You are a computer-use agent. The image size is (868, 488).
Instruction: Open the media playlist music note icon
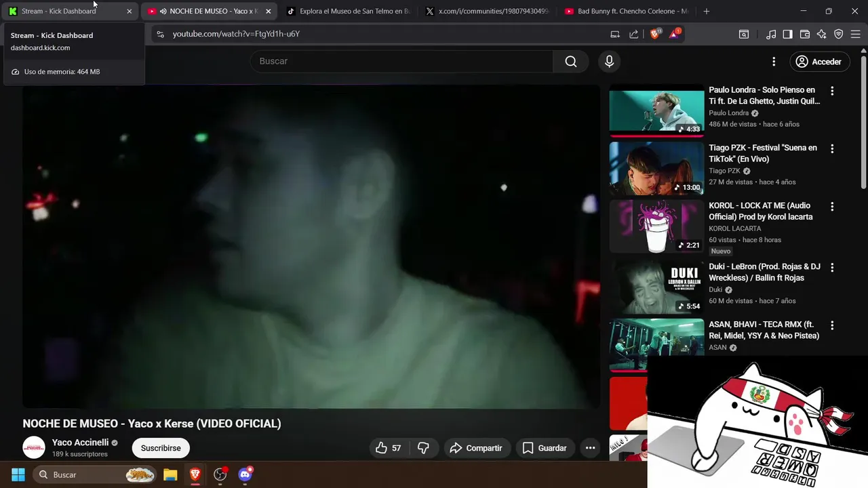point(771,34)
